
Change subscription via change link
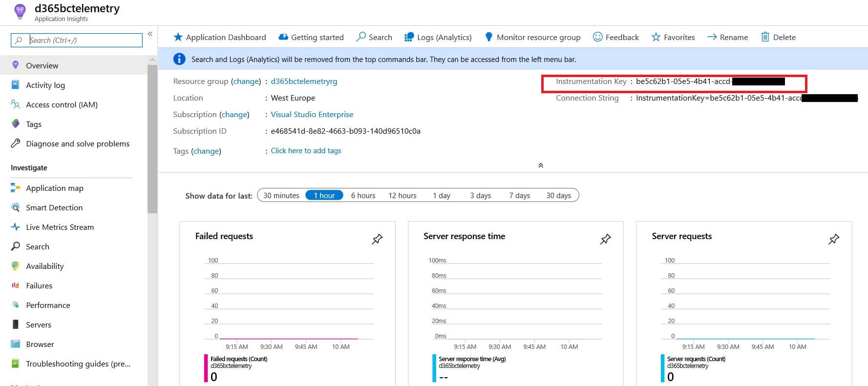[234, 115]
